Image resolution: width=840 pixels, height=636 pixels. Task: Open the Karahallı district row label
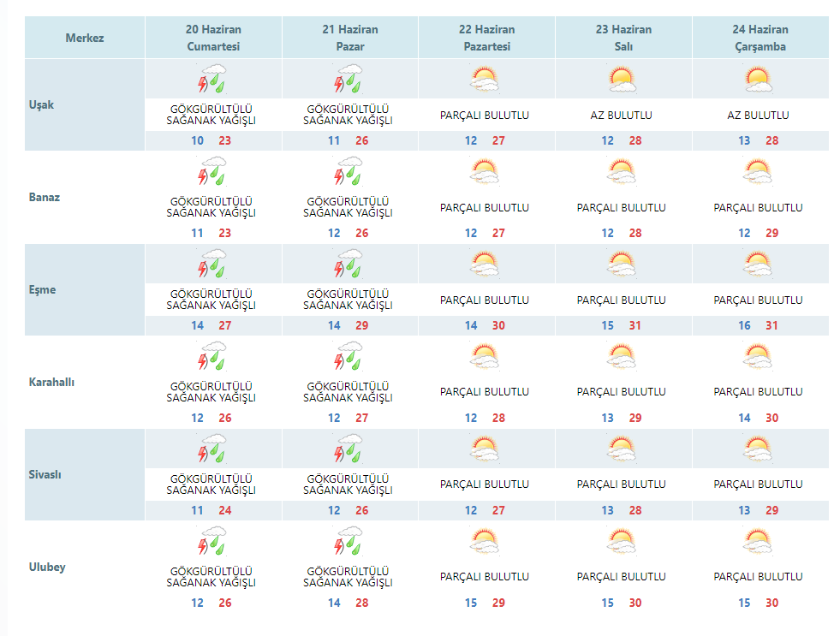[51, 383]
